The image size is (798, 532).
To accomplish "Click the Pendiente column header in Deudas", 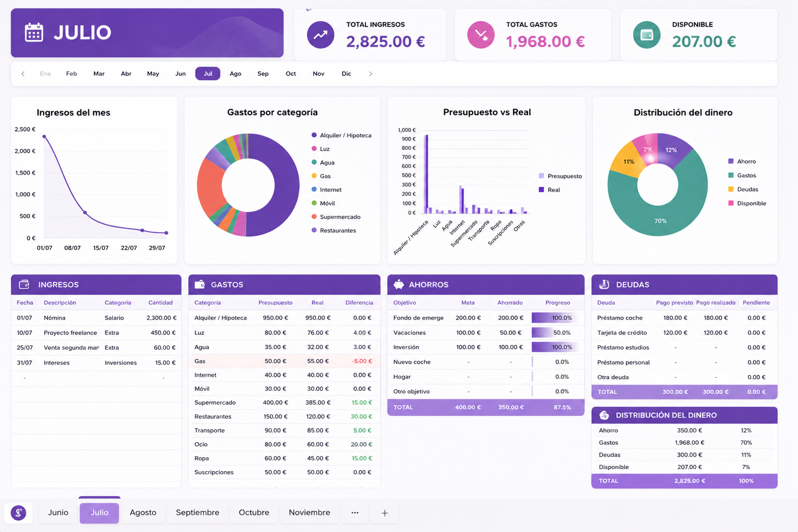I will pyautogui.click(x=756, y=303).
